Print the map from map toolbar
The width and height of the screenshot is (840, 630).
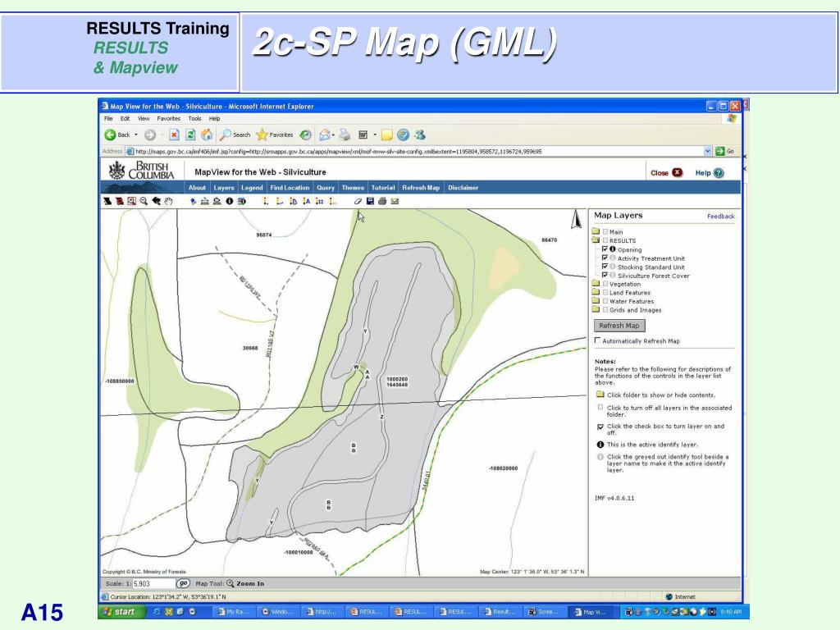(x=382, y=202)
